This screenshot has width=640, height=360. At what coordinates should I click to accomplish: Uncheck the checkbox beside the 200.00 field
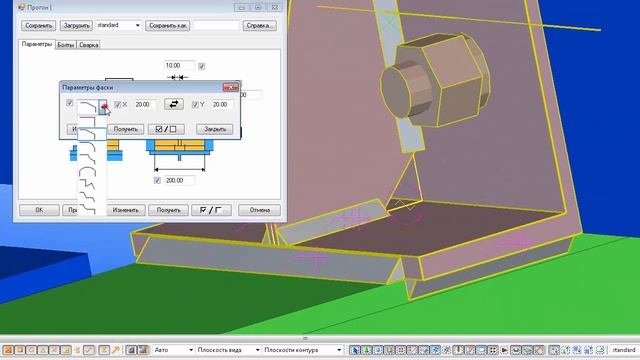157,180
